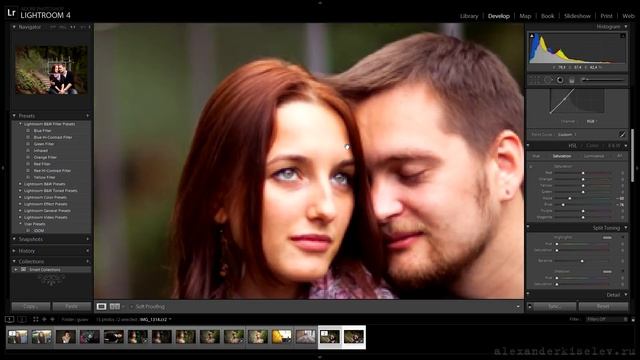Viewport: 640px width, 360px height.
Task: Click the Sync button
Action: point(555,306)
